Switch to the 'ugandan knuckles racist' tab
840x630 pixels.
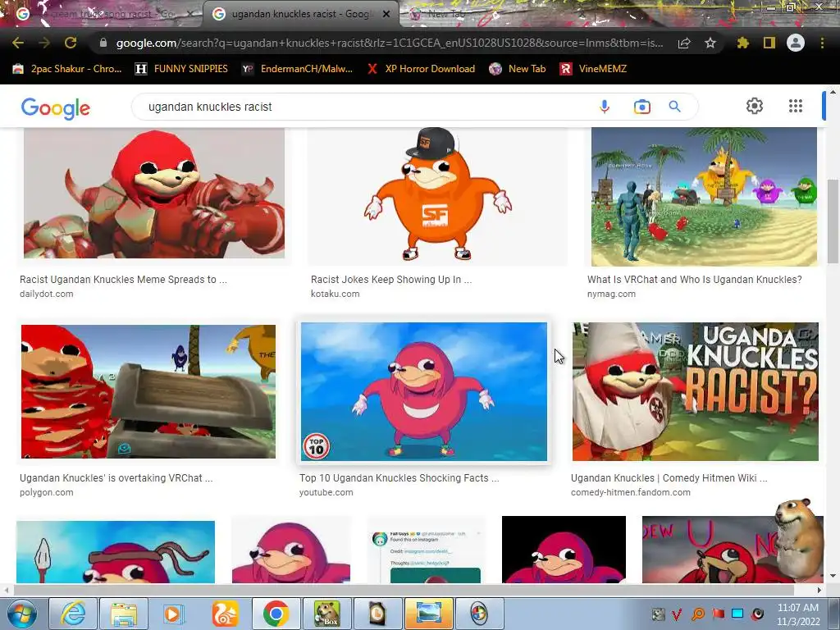(300, 14)
